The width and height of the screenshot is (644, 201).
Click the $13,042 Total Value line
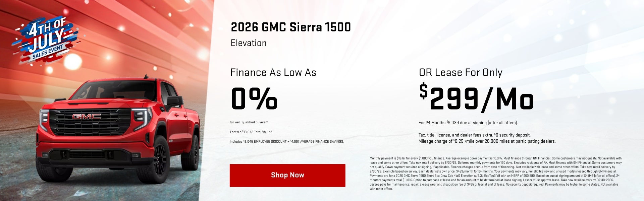tap(251, 132)
